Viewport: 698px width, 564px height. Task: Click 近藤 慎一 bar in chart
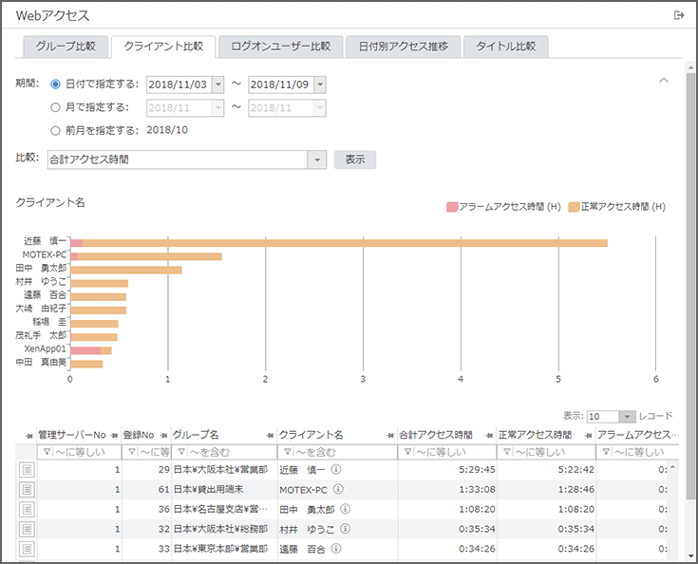point(339,243)
